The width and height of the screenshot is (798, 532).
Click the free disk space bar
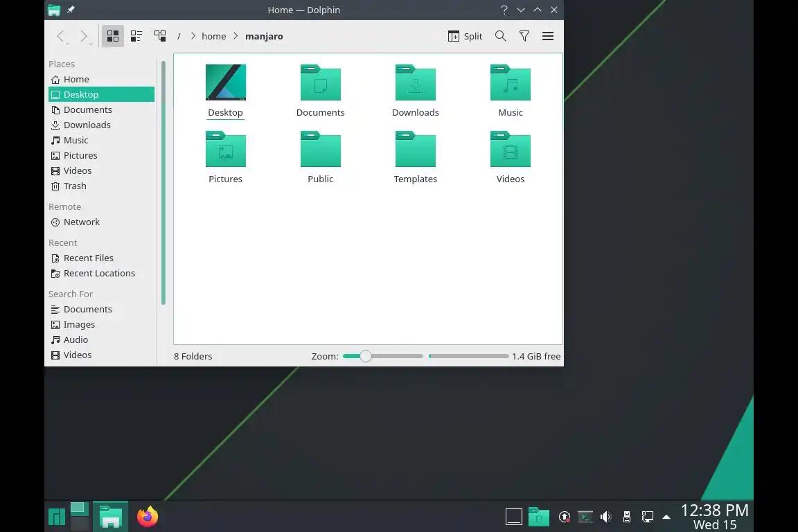coord(469,356)
